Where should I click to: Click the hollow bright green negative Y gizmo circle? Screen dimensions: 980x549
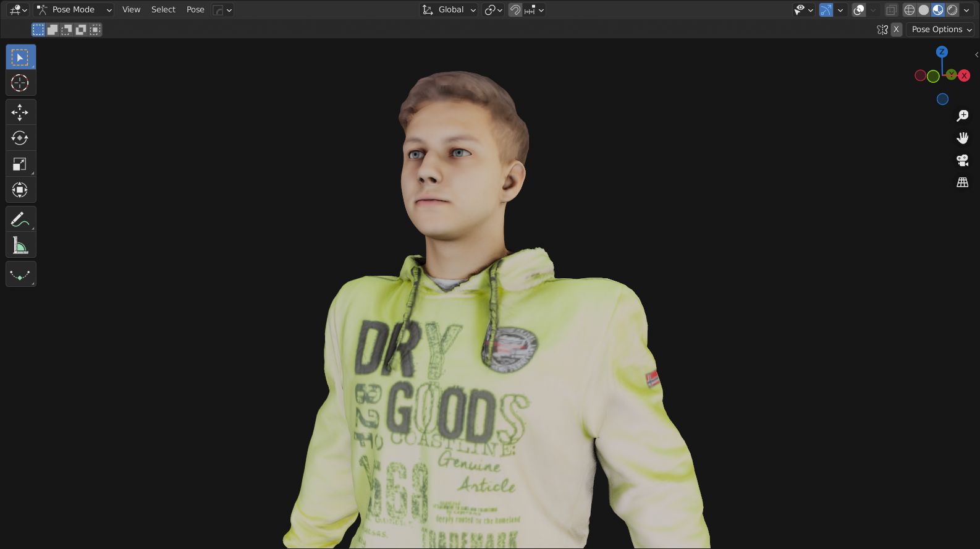933,76
